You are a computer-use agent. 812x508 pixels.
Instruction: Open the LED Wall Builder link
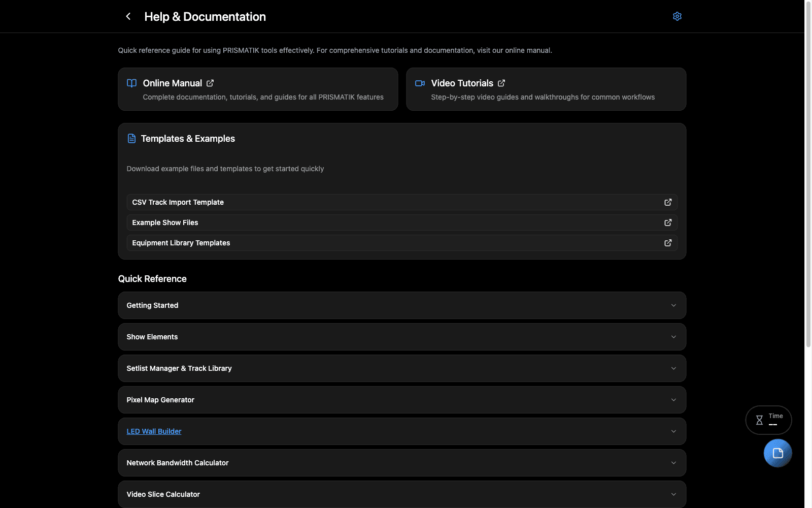point(154,431)
